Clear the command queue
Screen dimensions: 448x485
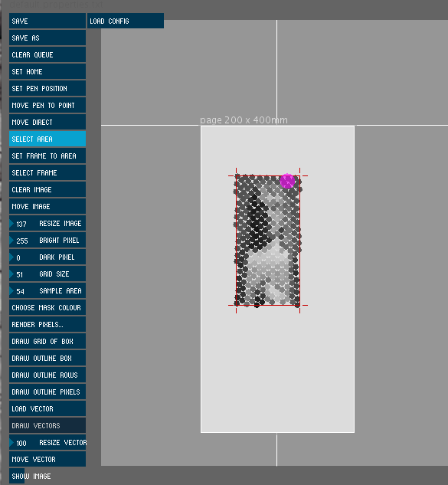click(x=47, y=54)
